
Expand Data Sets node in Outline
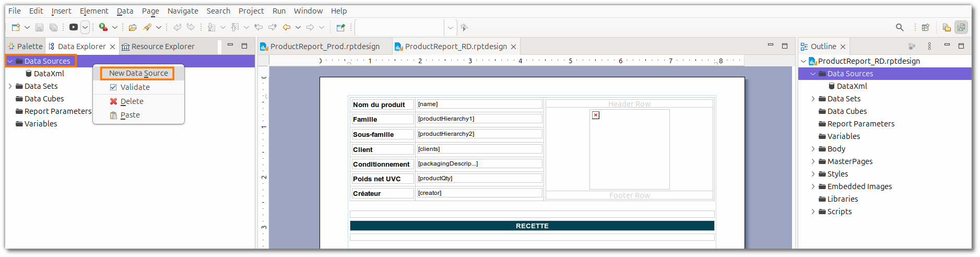[x=813, y=99]
